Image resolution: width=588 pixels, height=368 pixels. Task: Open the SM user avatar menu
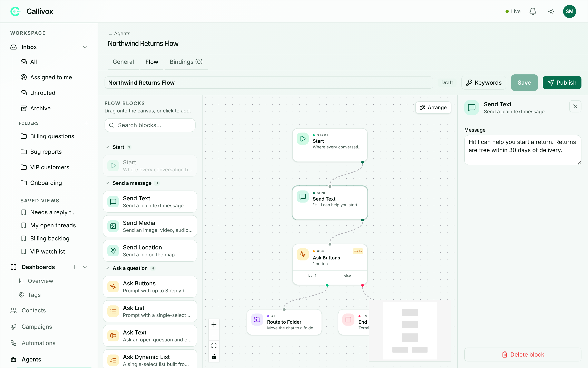coord(570,11)
